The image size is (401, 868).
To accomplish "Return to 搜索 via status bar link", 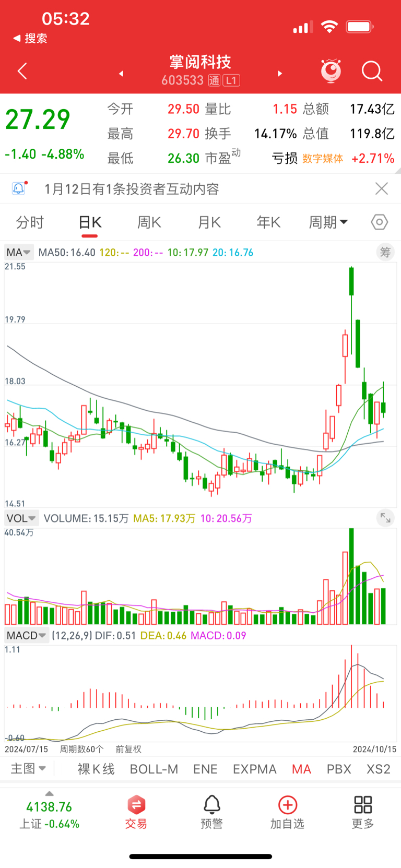I will point(30,38).
